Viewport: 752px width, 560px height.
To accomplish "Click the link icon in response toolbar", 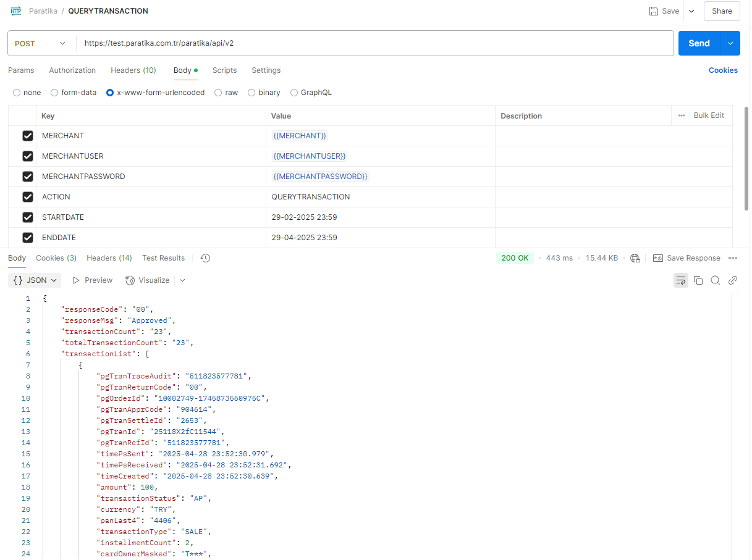I will pos(733,280).
